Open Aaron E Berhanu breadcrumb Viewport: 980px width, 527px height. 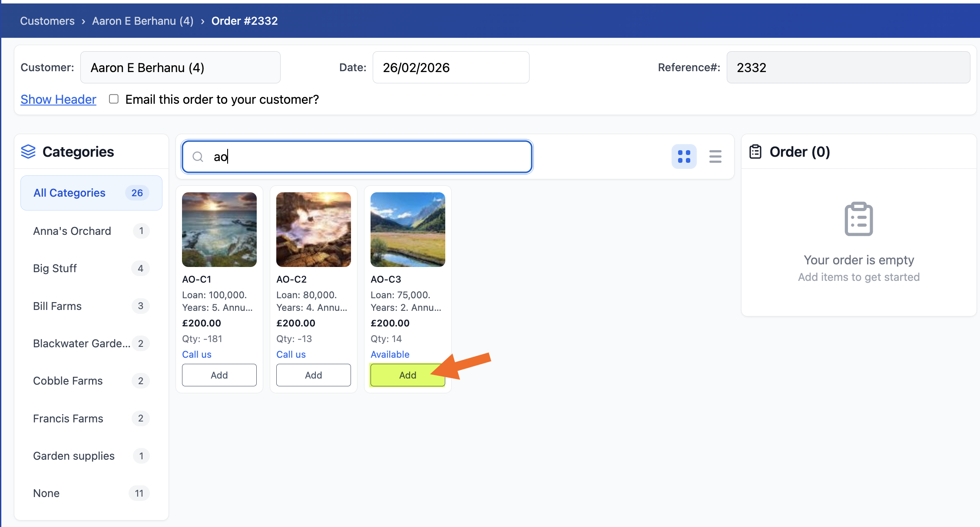pos(142,21)
